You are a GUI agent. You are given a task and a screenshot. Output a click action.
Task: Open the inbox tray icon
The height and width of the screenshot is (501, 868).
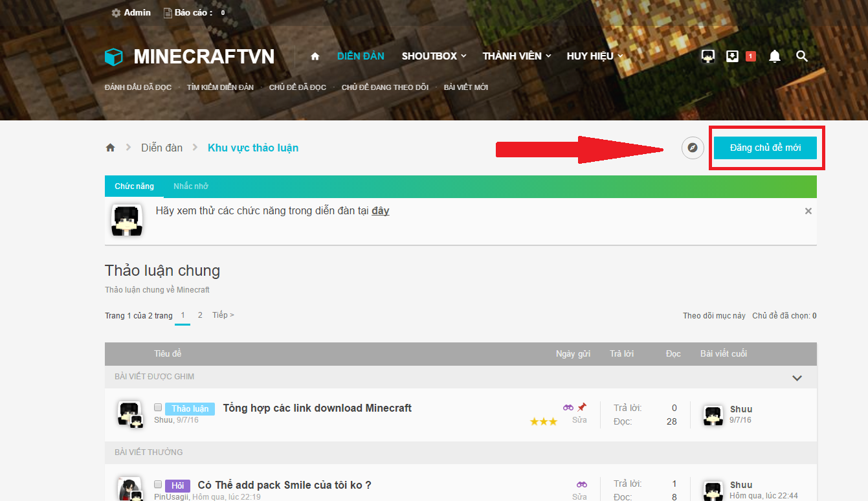tap(732, 56)
